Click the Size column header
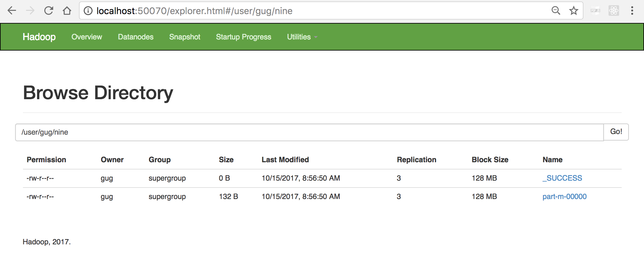Screen dimensions: 644x268 226,160
